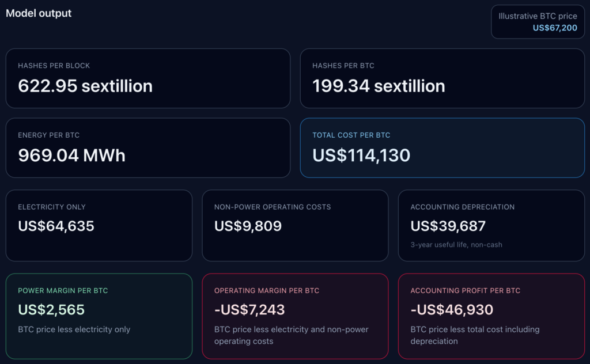This screenshot has width=590, height=364.
Task: Click the Non-power operating costs card
Action: 295,225
